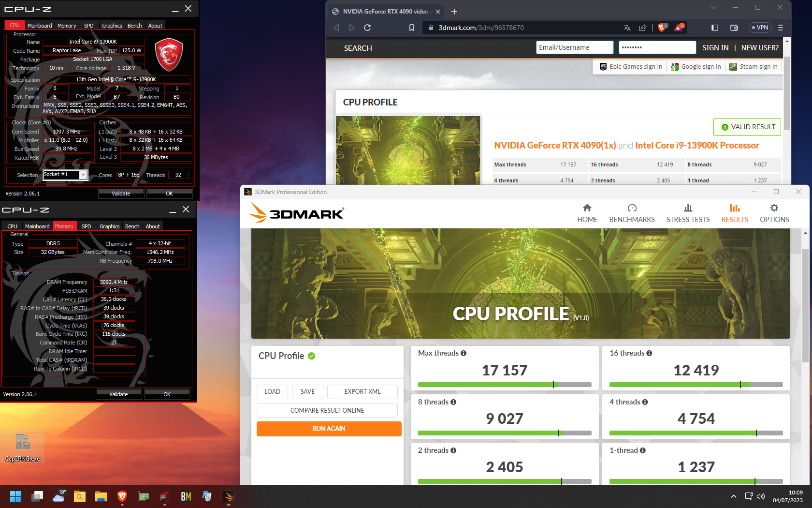Viewport: 812px width, 508px height.
Task: Click the browser address bar URL
Action: pyautogui.click(x=481, y=28)
